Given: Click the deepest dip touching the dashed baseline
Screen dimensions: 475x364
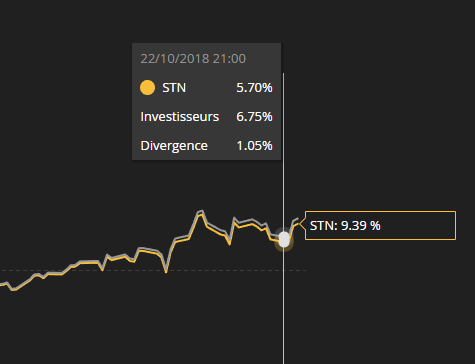Looking at the screenshot, I should tap(166, 271).
